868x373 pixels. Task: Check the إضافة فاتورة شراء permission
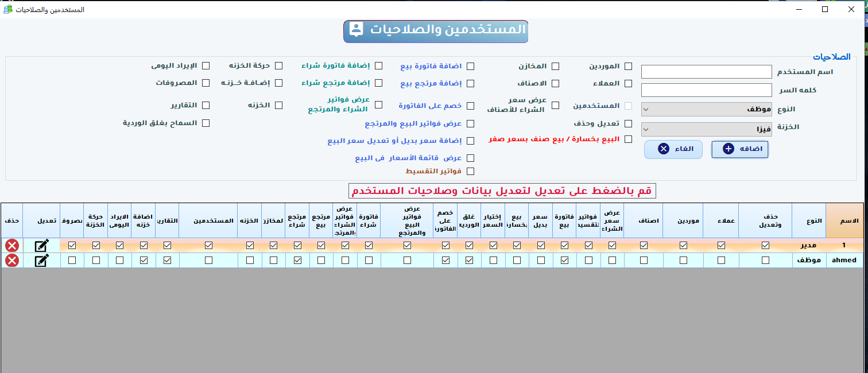pyautogui.click(x=378, y=65)
